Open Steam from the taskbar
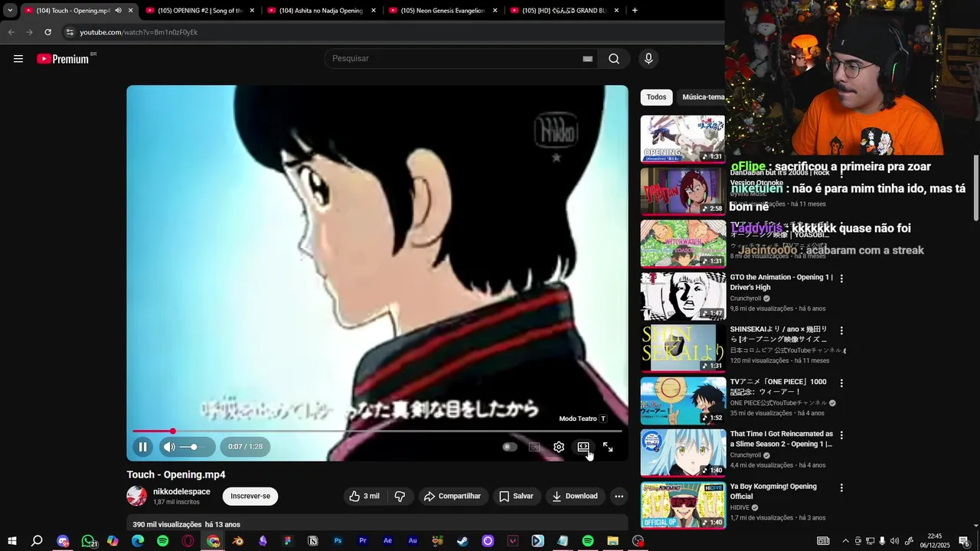The height and width of the screenshot is (551, 980). (462, 541)
